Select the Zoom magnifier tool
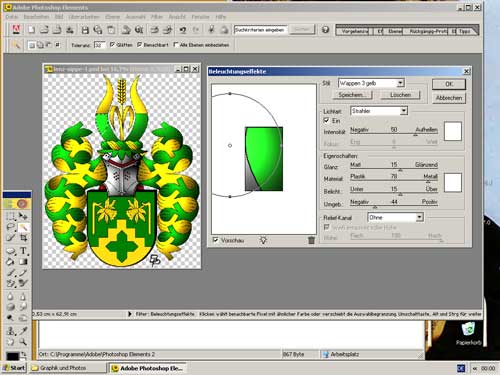The image size is (500, 375). pos(23,342)
